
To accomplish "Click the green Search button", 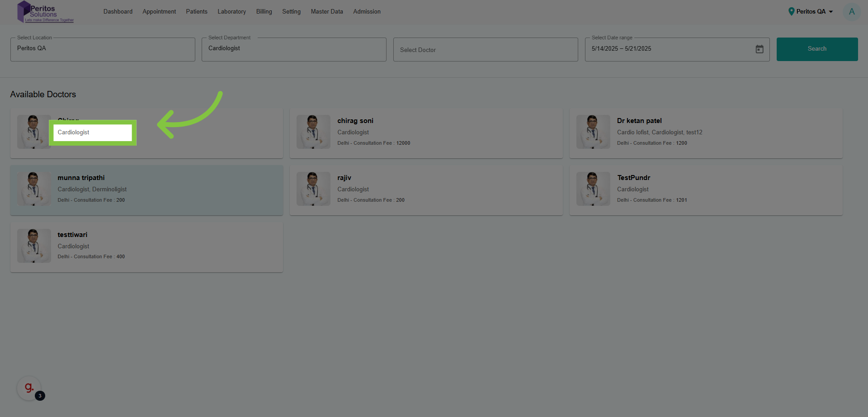I will coord(817,49).
